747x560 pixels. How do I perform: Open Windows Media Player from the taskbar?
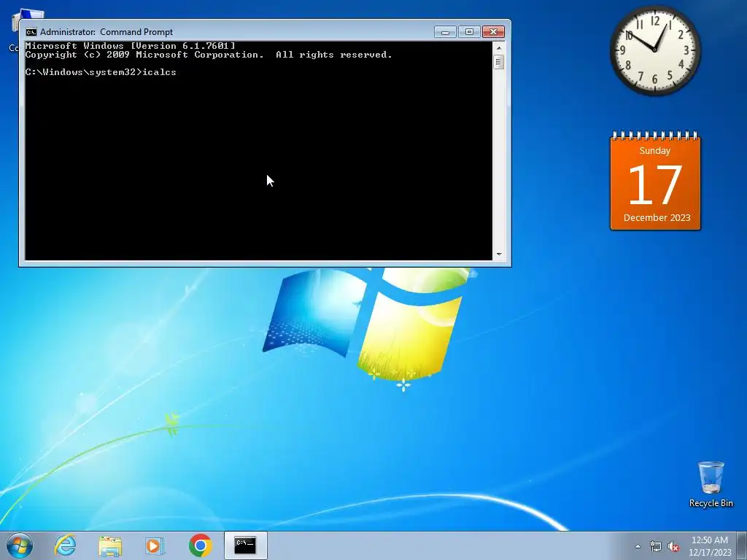tap(155, 545)
